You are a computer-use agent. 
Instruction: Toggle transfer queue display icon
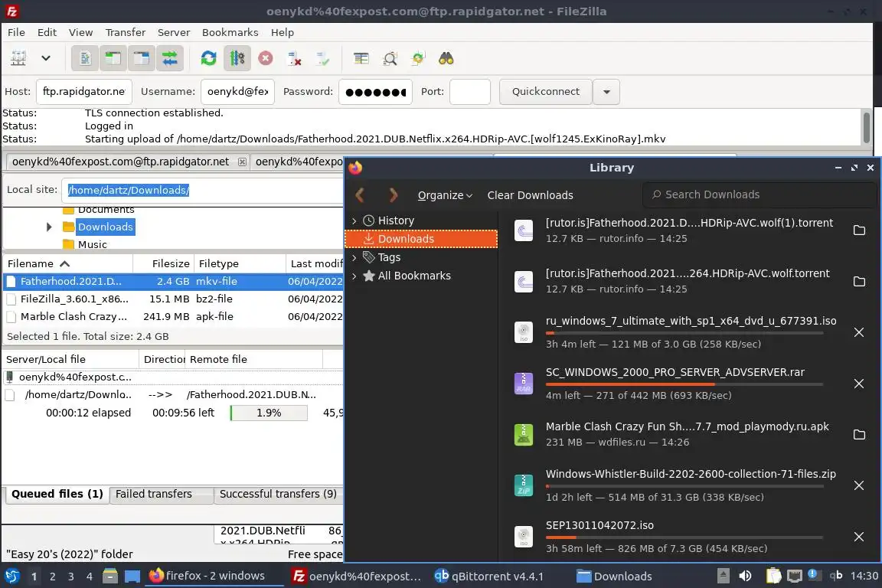click(169, 58)
